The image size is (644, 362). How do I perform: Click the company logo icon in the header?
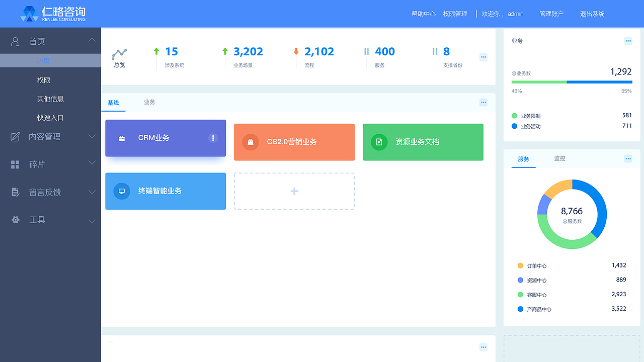point(29,14)
